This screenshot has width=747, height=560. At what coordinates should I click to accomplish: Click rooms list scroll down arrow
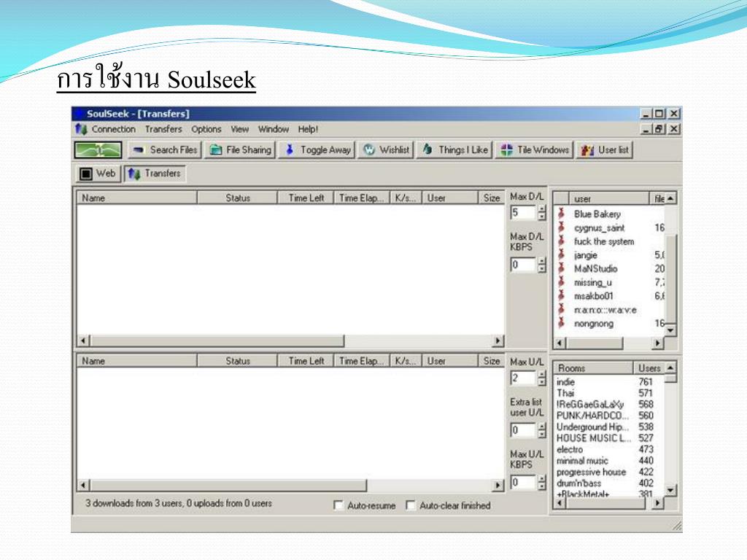point(670,490)
